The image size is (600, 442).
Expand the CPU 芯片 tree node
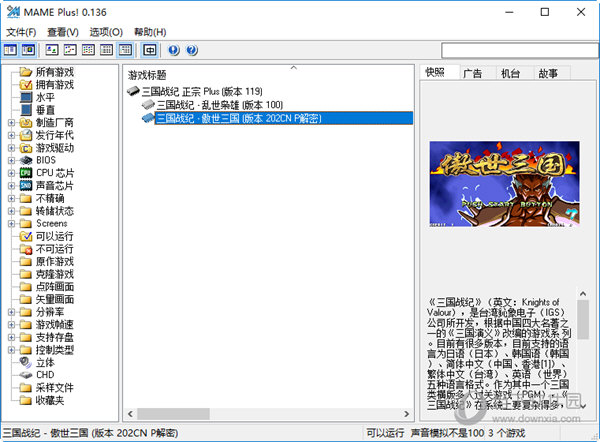(x=11, y=173)
